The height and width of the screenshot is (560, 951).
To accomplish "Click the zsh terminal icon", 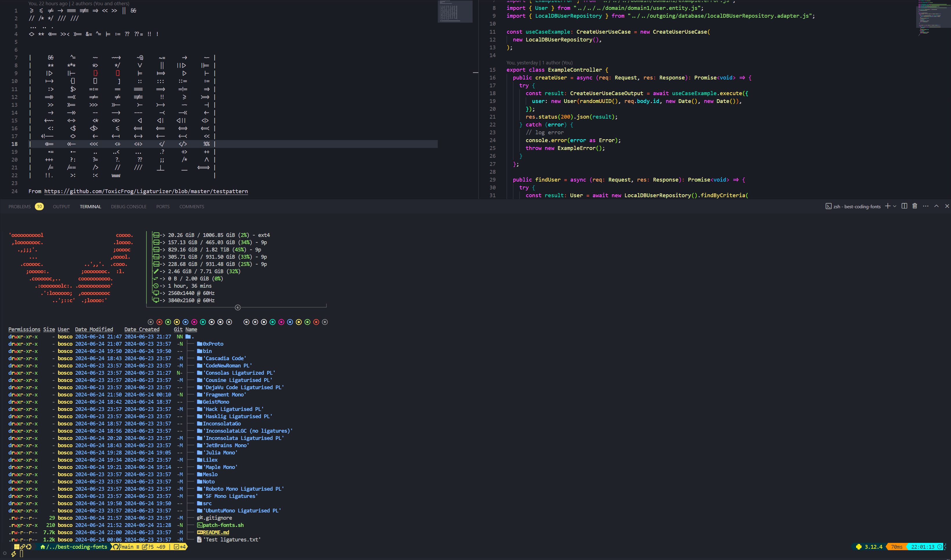I will pos(828,206).
